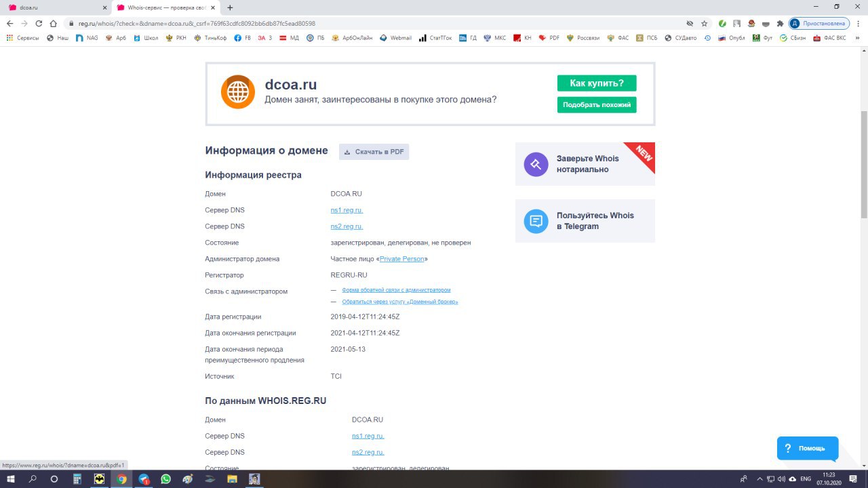Open Calculator from the taskbar
Image resolution: width=868 pixels, height=488 pixels.
pyautogui.click(x=77, y=479)
